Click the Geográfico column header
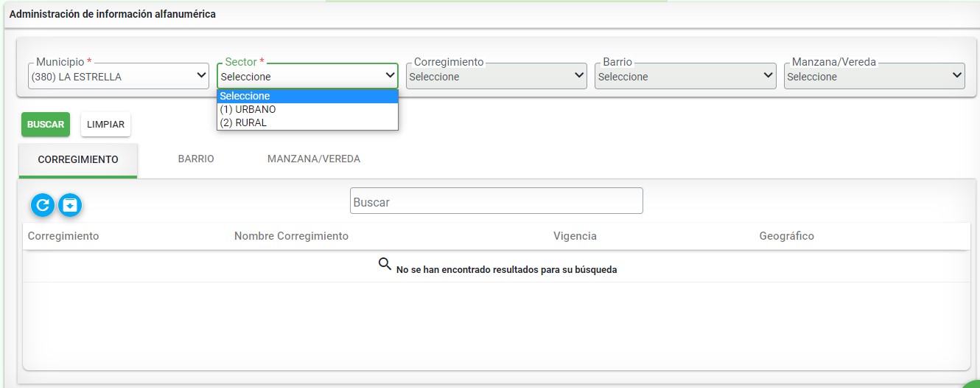The width and height of the screenshot is (980, 388). click(x=787, y=236)
